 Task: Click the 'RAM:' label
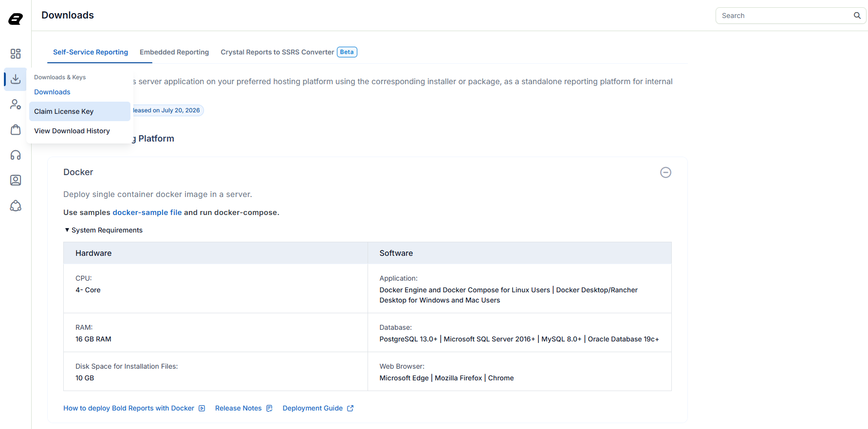pyautogui.click(x=84, y=327)
